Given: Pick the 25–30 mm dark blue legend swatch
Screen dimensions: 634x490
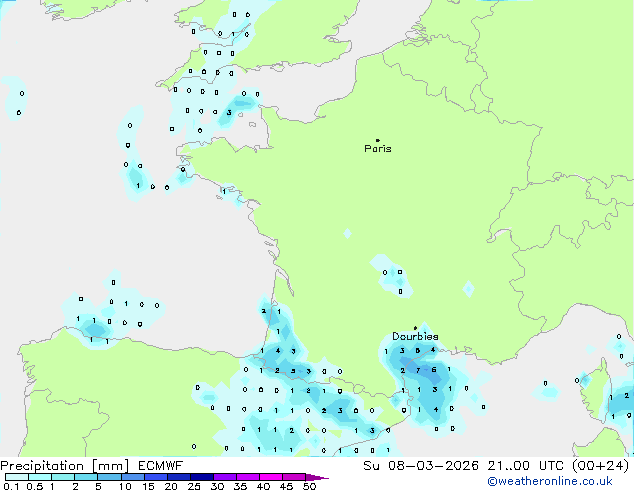Looking at the screenshot, I should coord(202,477).
